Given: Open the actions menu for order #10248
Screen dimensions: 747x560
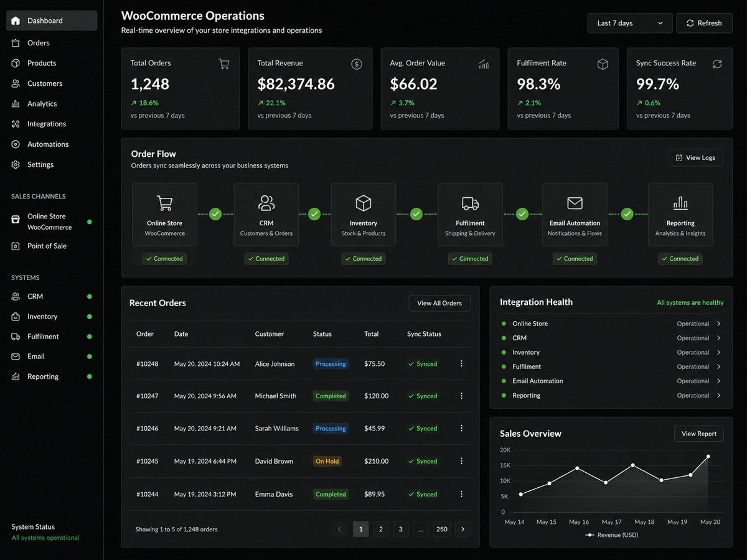Looking at the screenshot, I should [x=461, y=363].
